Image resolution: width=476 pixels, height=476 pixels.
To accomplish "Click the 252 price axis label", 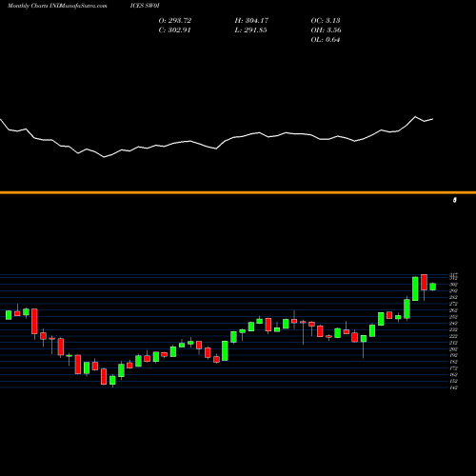I will [x=453, y=317].
